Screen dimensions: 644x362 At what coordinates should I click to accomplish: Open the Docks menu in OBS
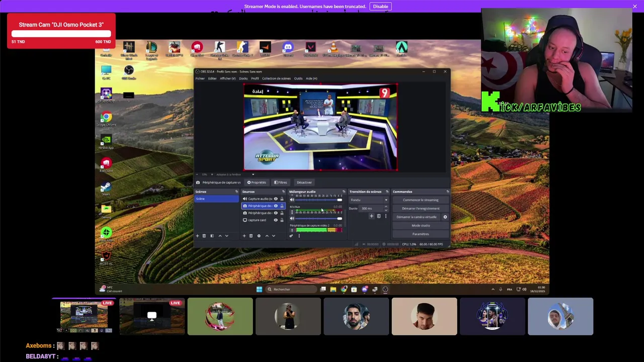(244, 78)
